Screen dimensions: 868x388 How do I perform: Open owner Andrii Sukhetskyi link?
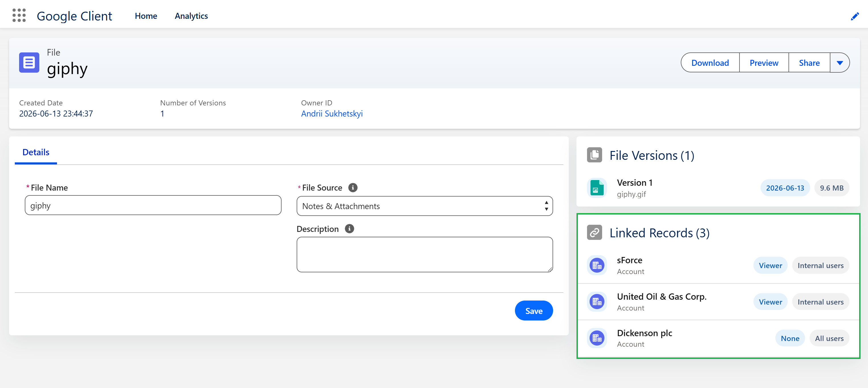(x=332, y=113)
